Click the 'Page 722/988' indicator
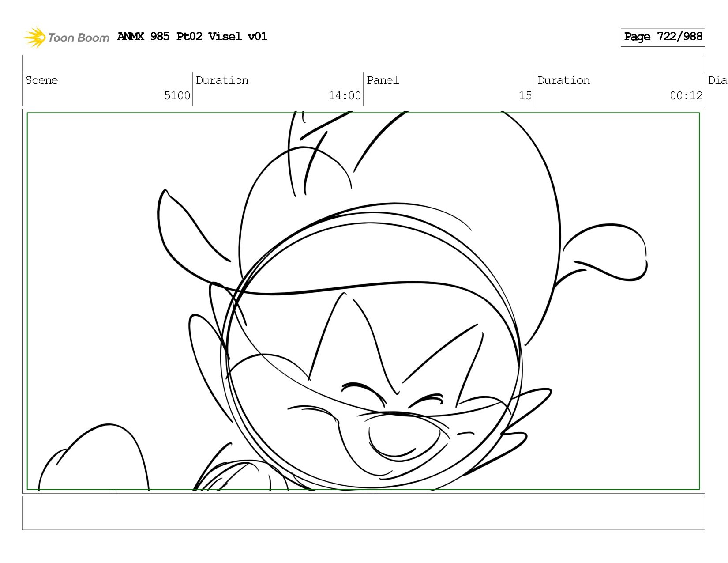 (x=663, y=37)
